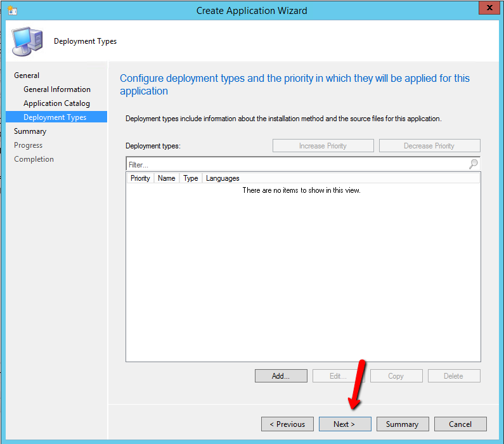
Task: Go back with the < Previous button
Action: coord(287,424)
